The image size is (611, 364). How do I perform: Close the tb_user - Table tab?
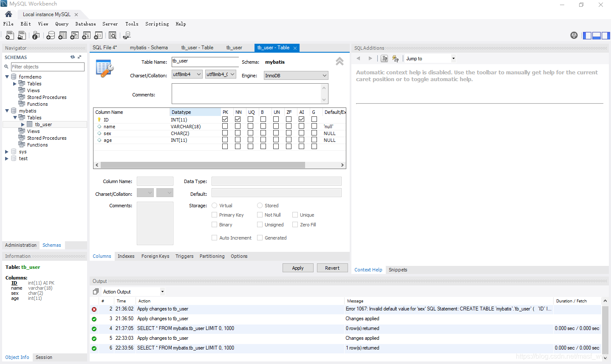[295, 48]
